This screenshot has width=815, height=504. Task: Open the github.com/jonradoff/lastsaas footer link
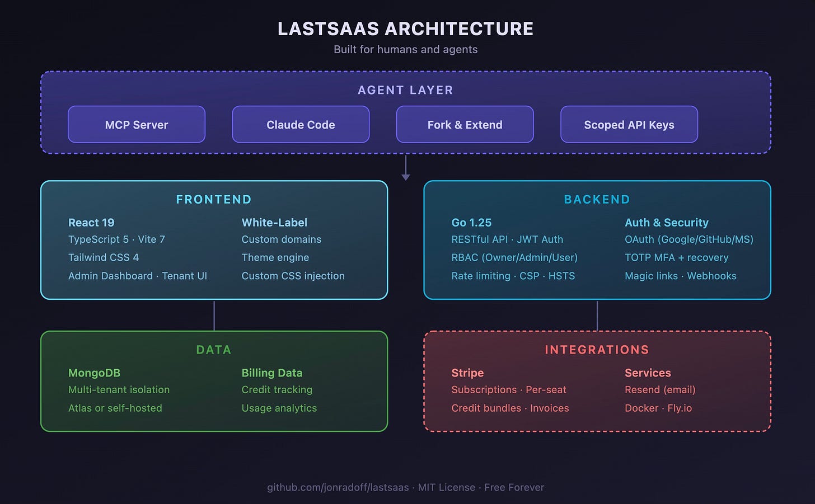click(x=338, y=487)
